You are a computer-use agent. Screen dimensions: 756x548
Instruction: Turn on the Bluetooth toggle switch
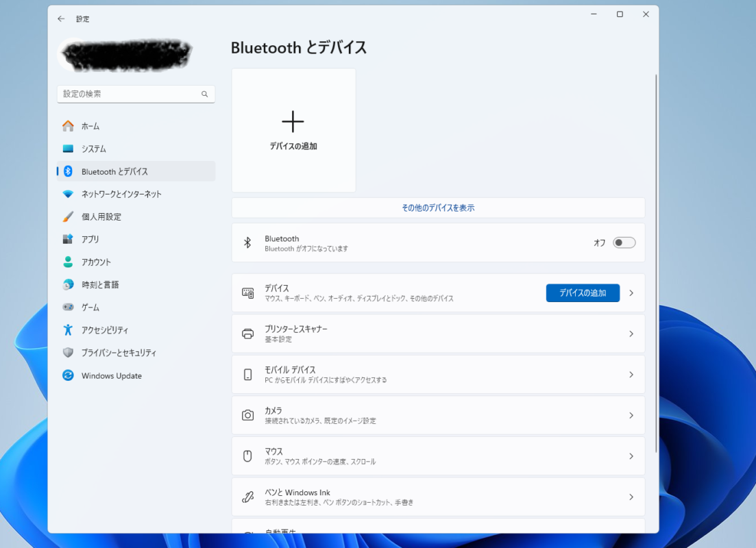pyautogui.click(x=624, y=242)
